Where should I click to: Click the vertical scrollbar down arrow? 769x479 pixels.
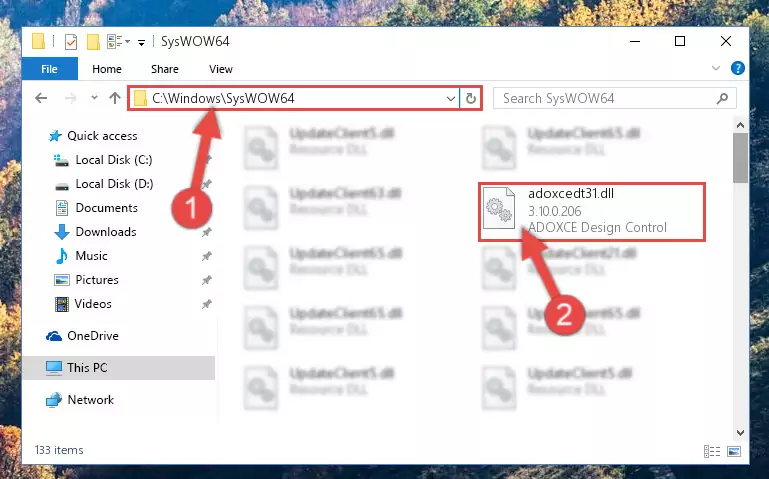tap(740, 433)
